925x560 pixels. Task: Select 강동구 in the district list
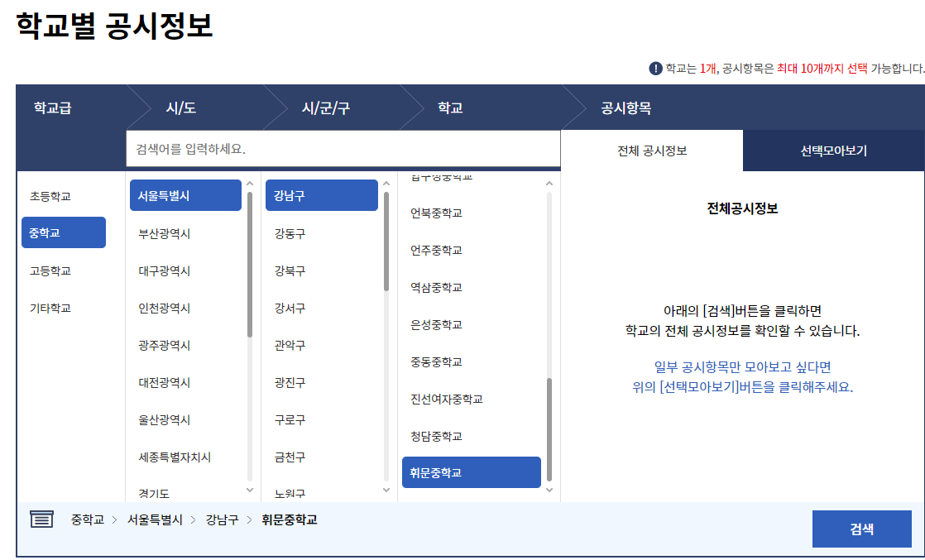click(291, 232)
